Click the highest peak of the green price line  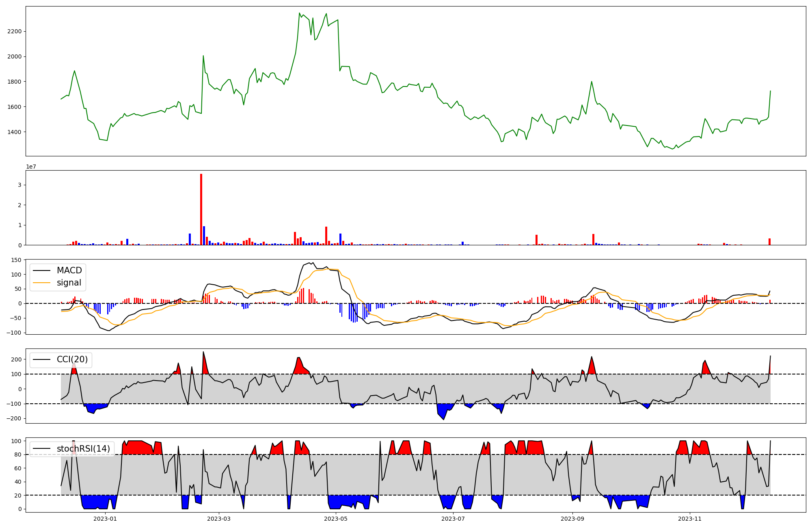click(300, 13)
